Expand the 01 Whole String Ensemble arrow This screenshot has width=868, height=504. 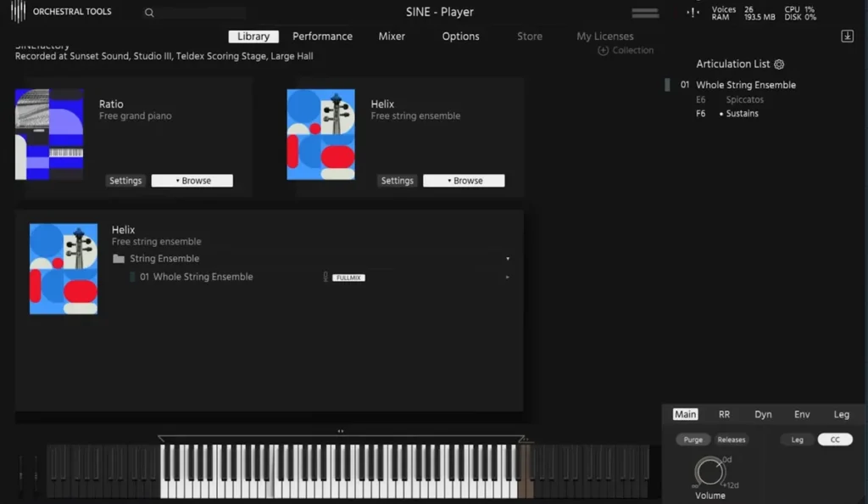click(507, 277)
